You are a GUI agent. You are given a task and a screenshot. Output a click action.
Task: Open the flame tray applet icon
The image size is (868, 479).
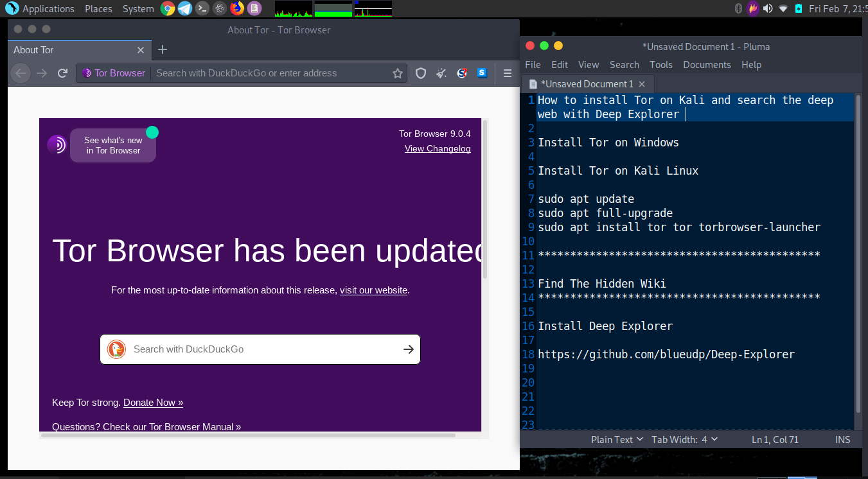[x=753, y=8]
